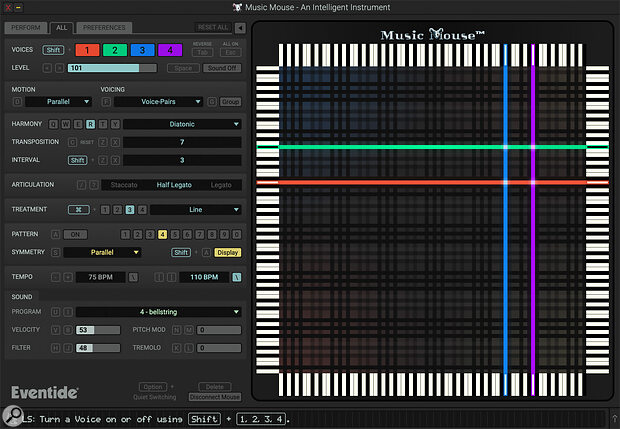Image resolution: width=620 pixels, height=429 pixels.
Task: Click the Z key in the TRANSPOSITION row
Action: [x=103, y=142]
